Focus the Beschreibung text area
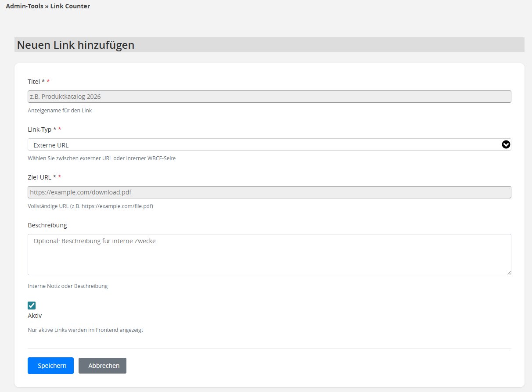 (269, 255)
